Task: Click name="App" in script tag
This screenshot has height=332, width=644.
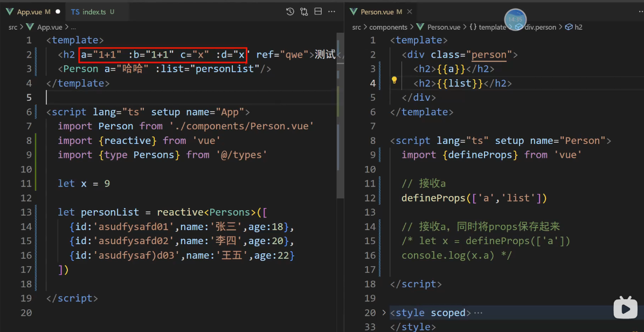Action: [215, 112]
